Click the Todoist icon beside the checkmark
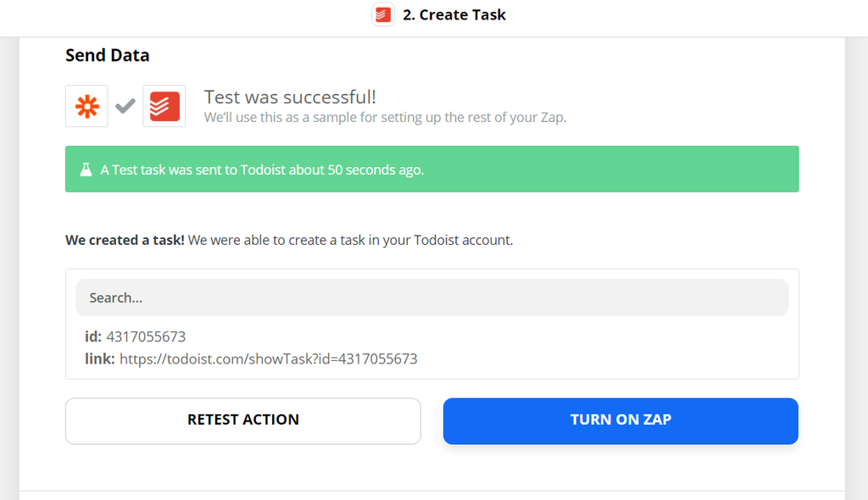The width and height of the screenshot is (868, 500). pos(164,106)
